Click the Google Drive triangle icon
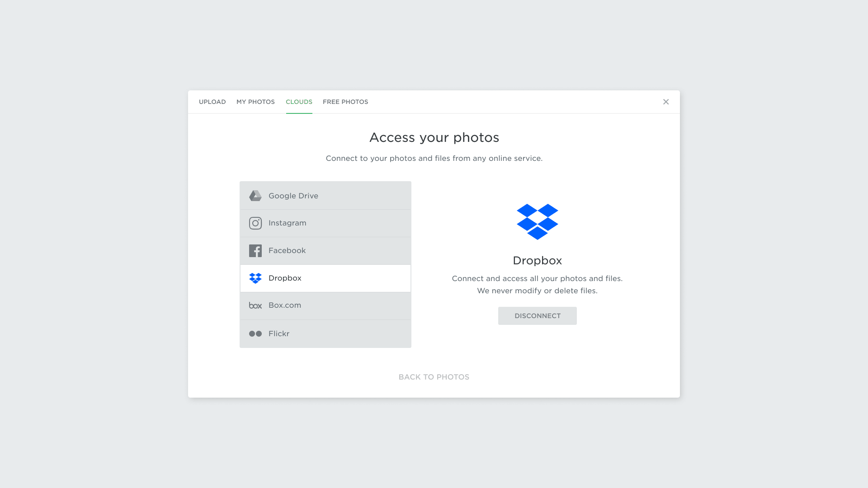Screen dimensions: 868x488 coord(255,196)
